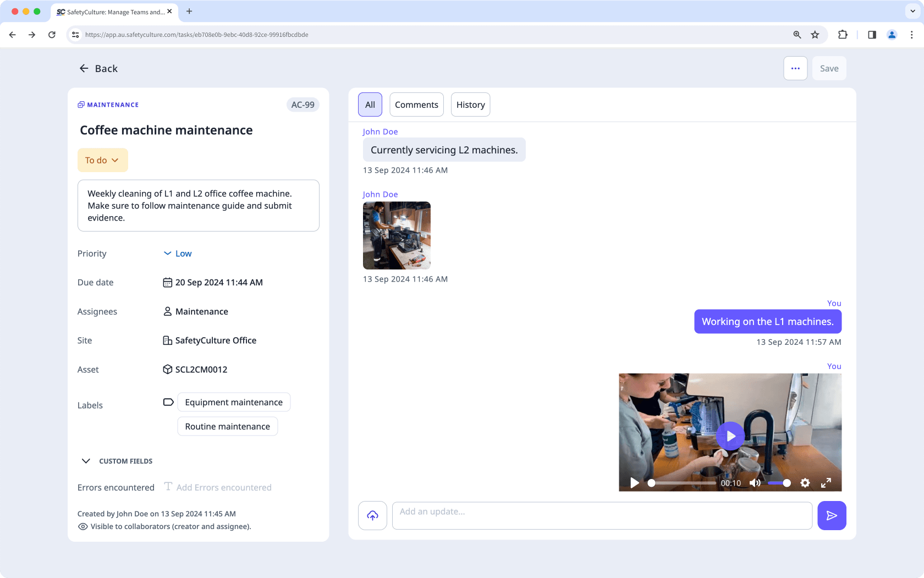The height and width of the screenshot is (578, 924).
Task: Click the calendar icon next to due date
Action: coord(168,282)
